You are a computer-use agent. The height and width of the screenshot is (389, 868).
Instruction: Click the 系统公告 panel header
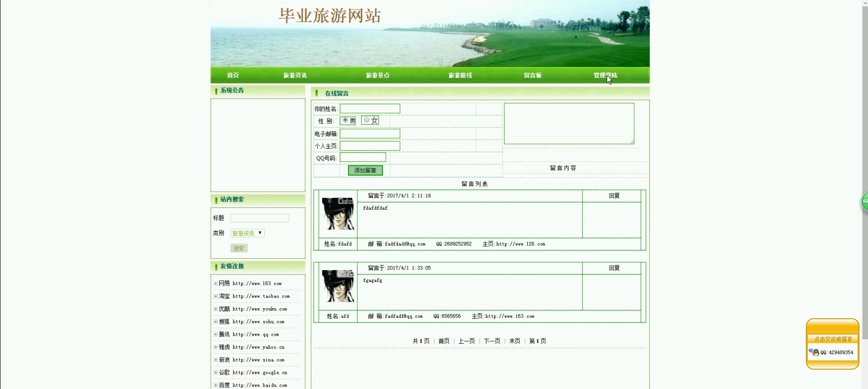[258, 91]
